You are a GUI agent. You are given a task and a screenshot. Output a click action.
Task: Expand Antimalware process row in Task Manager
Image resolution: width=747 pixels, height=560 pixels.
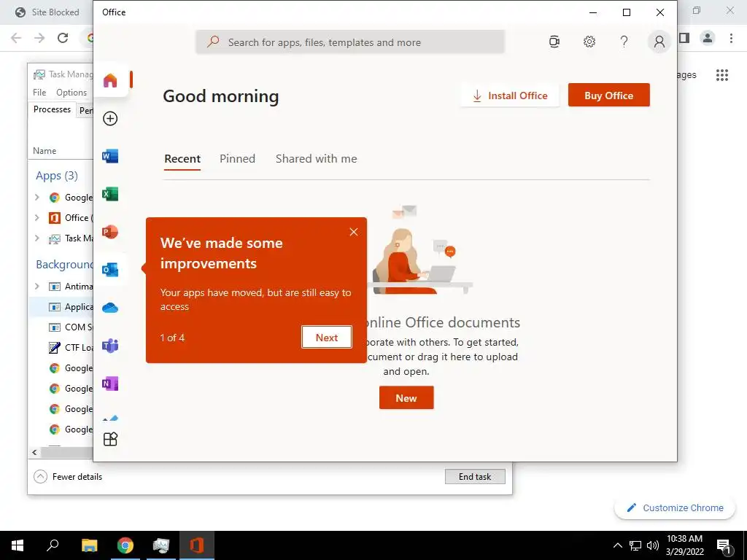[x=37, y=286]
